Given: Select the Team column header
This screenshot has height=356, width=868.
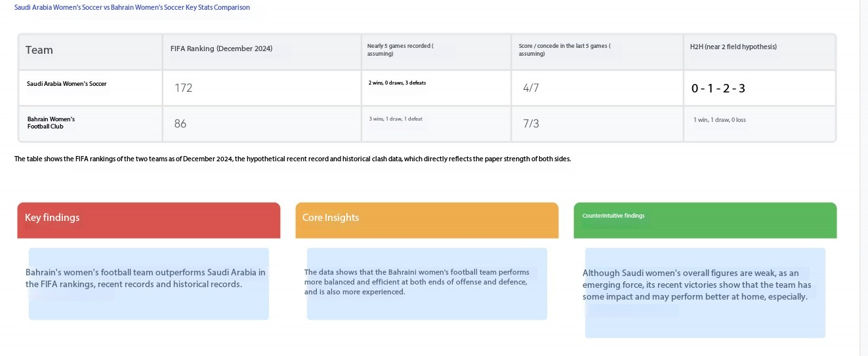Looking at the screenshot, I should point(39,50).
